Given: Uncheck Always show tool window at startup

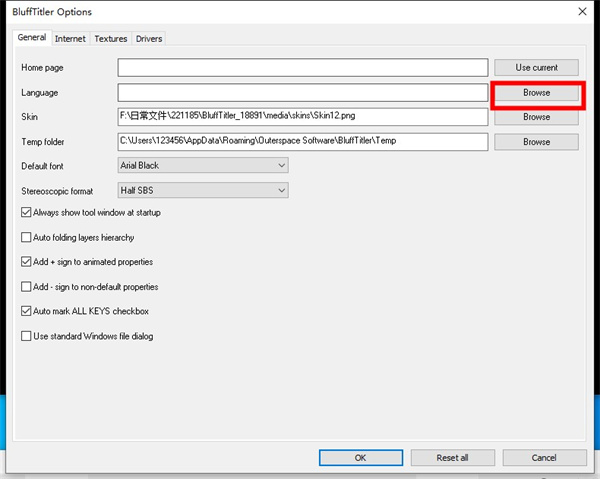Looking at the screenshot, I should point(26,213).
